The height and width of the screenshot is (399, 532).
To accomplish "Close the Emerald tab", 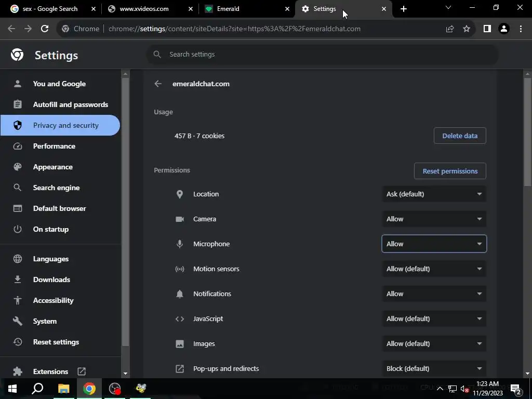I will tap(287, 9).
